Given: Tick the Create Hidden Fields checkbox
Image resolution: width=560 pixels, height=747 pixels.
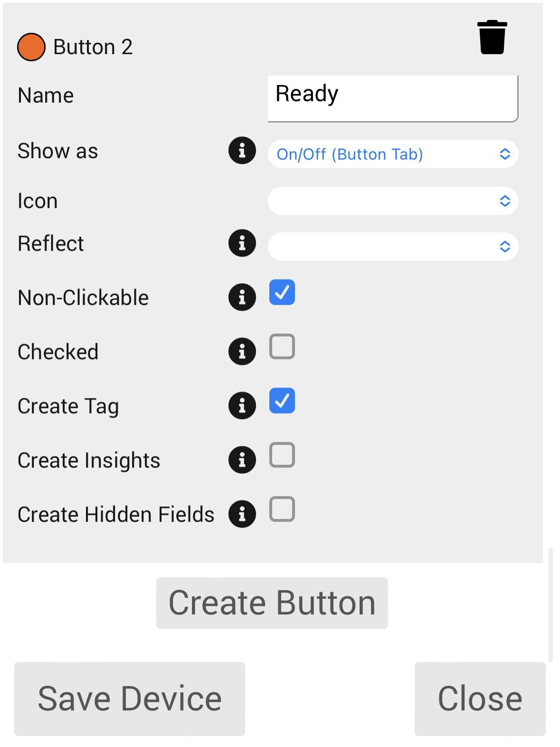Looking at the screenshot, I should click(x=282, y=509).
